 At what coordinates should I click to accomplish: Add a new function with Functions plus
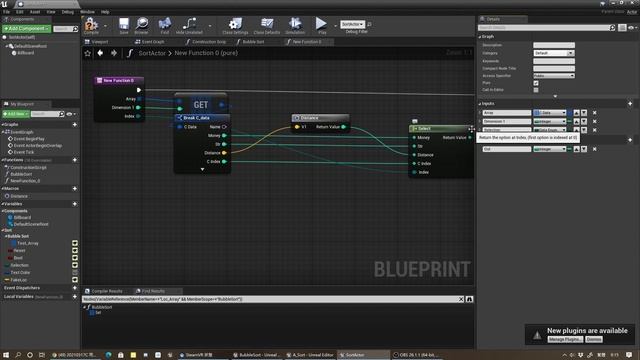(x=75, y=160)
